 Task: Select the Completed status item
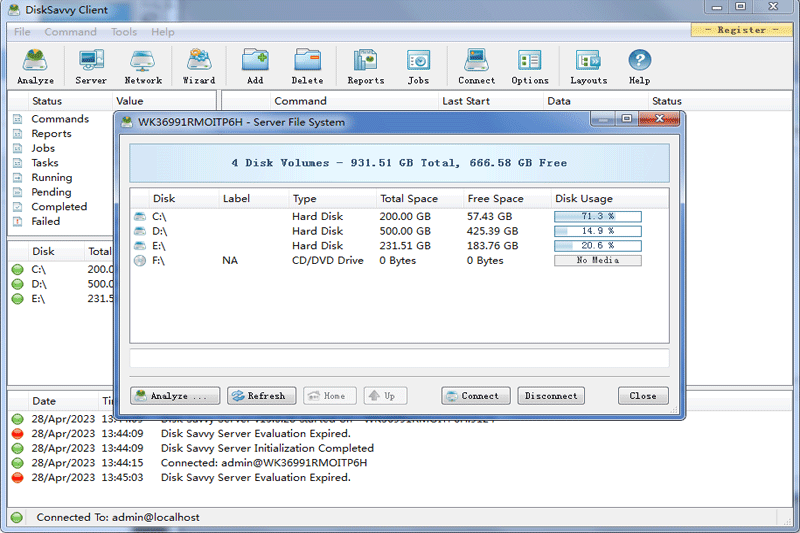coord(59,207)
